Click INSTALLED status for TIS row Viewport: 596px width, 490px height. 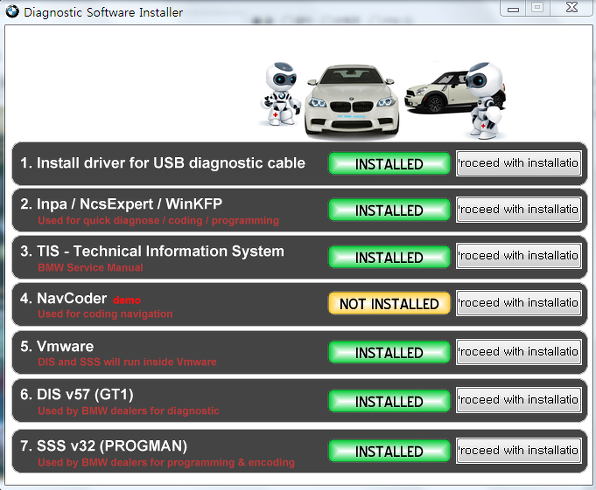pyautogui.click(x=389, y=257)
